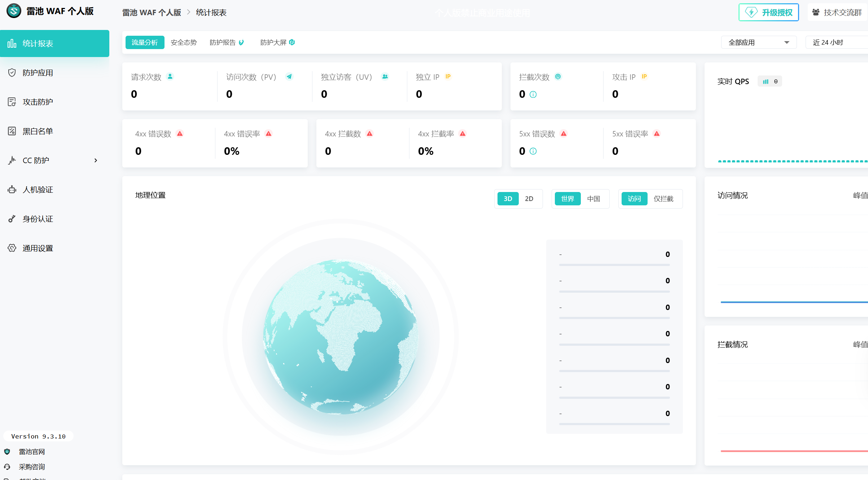Screen dimensions: 868x480
Task: Click the gear icon beside 通用设置
Action: click(x=12, y=248)
